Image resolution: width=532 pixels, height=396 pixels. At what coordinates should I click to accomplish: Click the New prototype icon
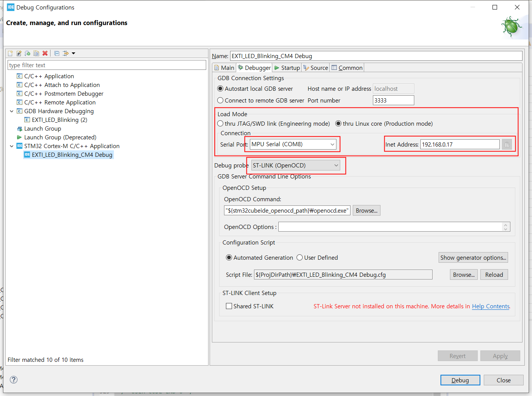click(x=19, y=53)
